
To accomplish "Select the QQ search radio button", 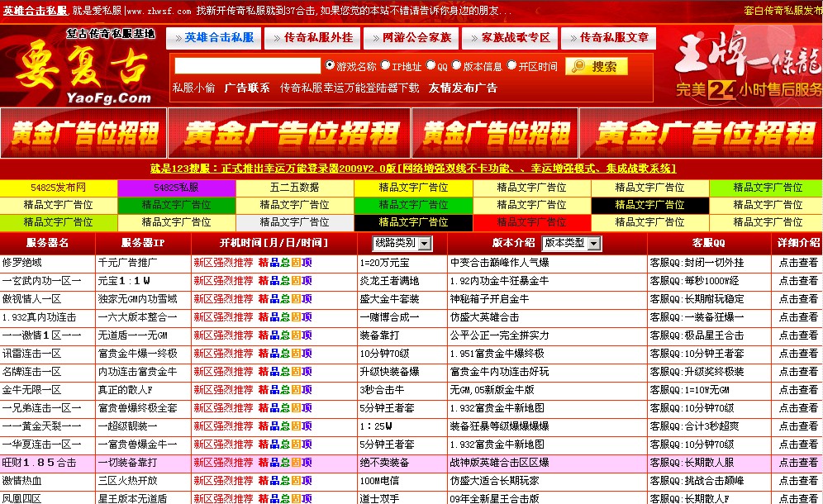I will click(431, 66).
